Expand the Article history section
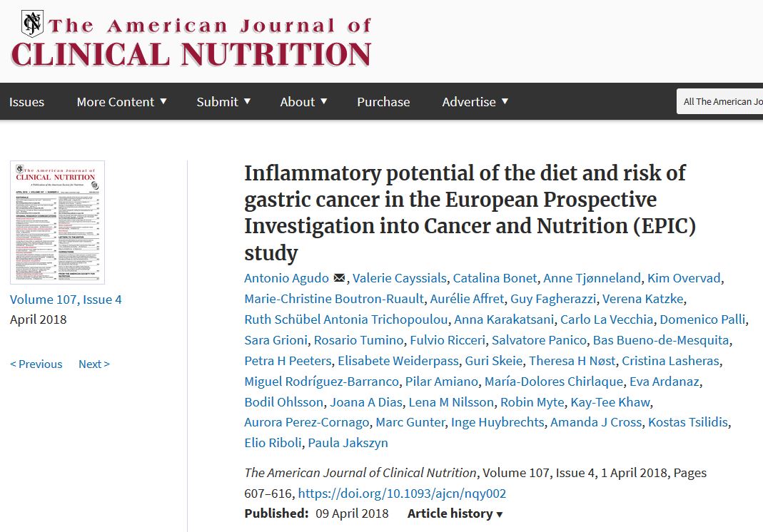 (x=455, y=513)
